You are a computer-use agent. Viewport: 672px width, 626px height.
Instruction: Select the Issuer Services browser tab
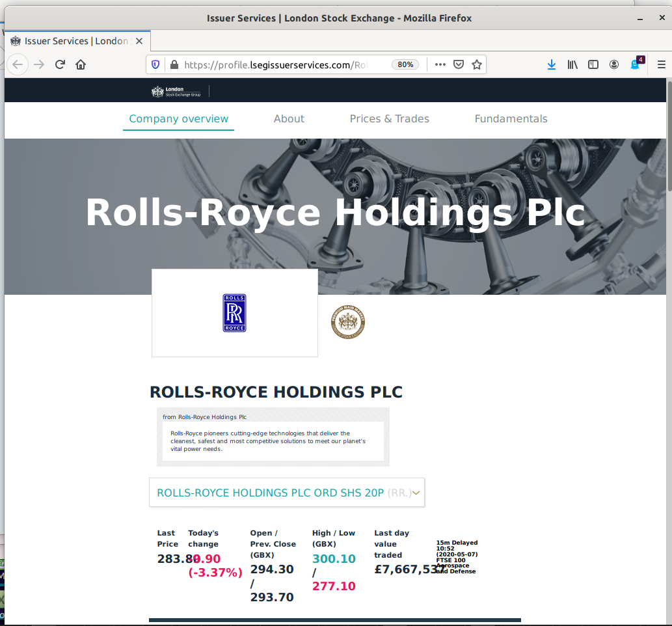click(77, 41)
